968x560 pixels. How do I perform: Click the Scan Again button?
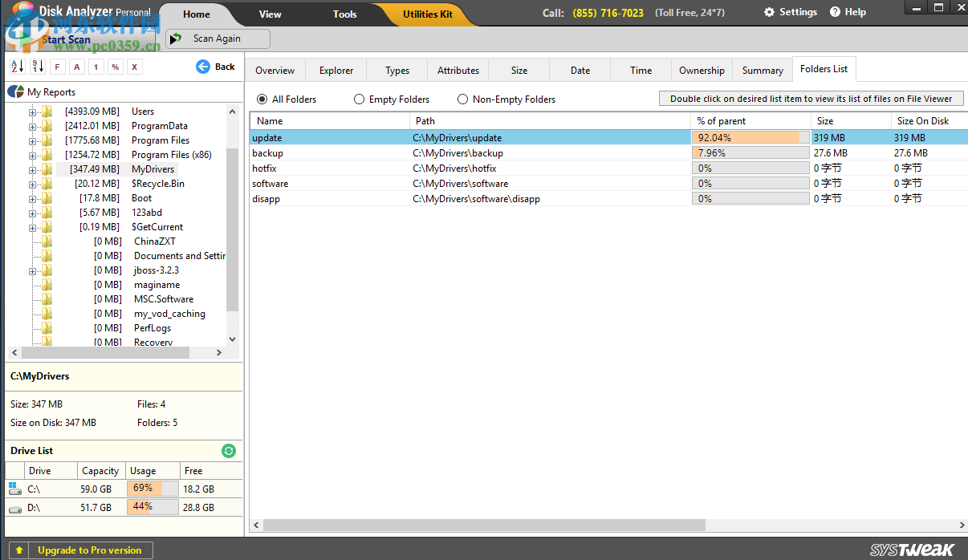click(x=217, y=38)
